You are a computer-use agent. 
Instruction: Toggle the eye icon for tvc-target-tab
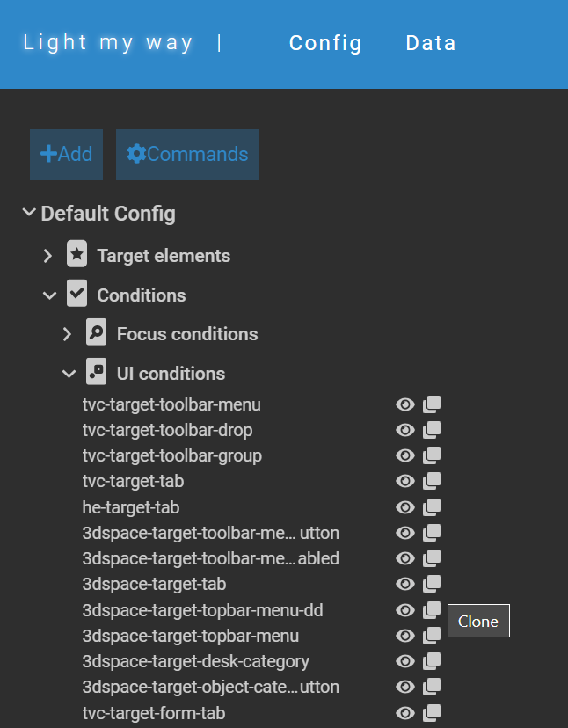[405, 482]
